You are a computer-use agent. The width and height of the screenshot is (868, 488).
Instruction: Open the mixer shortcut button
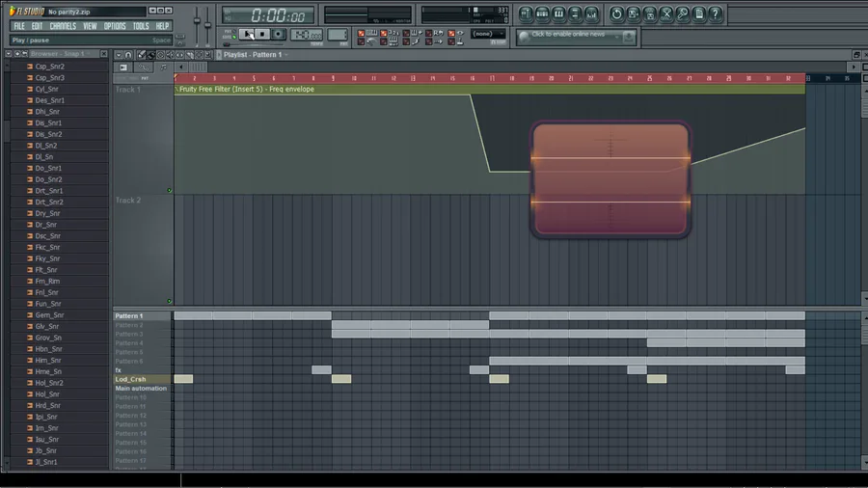tap(591, 14)
